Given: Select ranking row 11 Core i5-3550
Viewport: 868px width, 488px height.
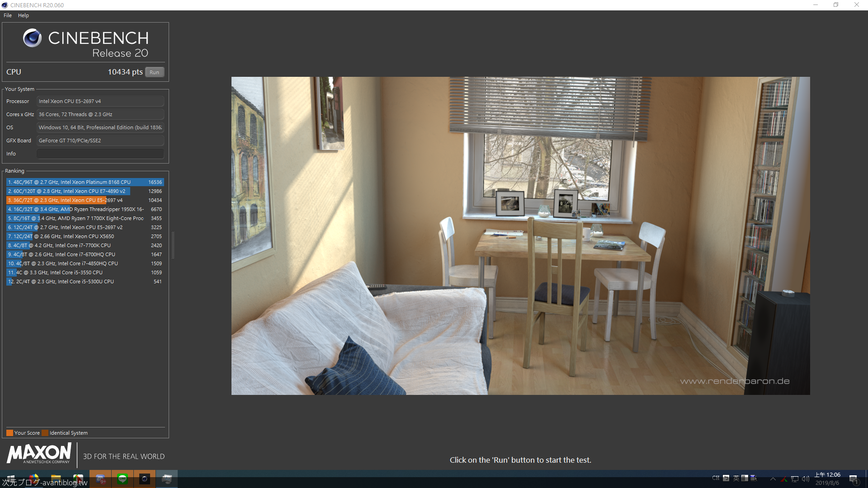Looking at the screenshot, I should (85, 272).
